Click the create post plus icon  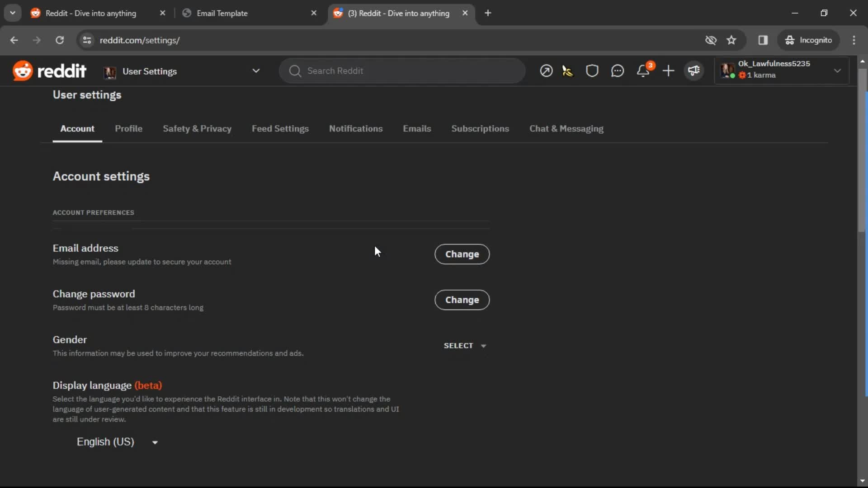pos(668,71)
